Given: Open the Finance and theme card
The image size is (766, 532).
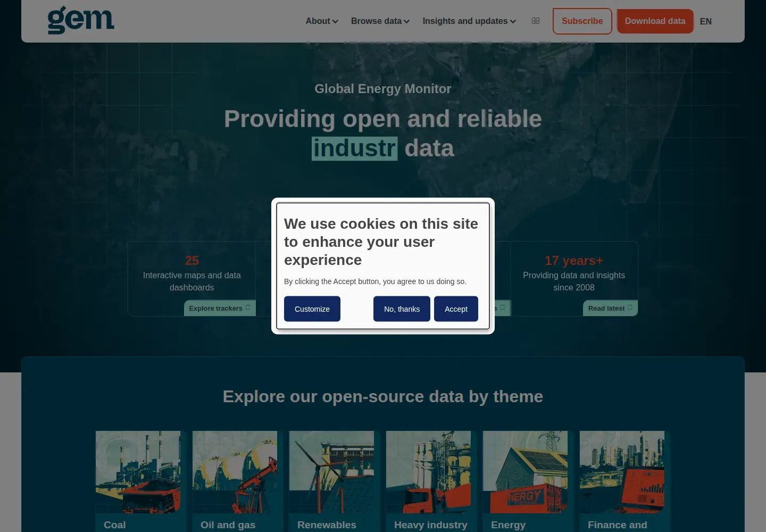Looking at the screenshot, I should 622,481.
